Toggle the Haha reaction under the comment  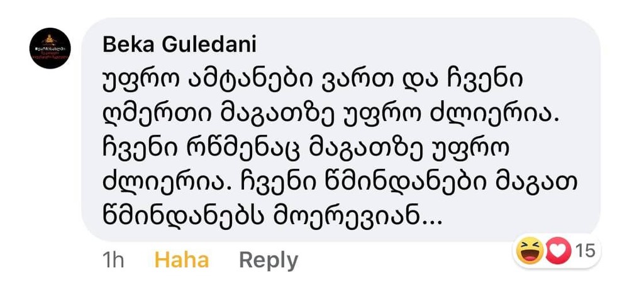pyautogui.click(x=182, y=260)
